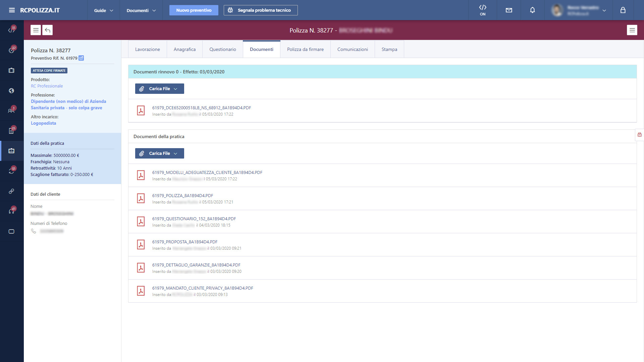Open PDF icon of 61979_POLIZZA file
The image size is (644, 362).
point(141,198)
